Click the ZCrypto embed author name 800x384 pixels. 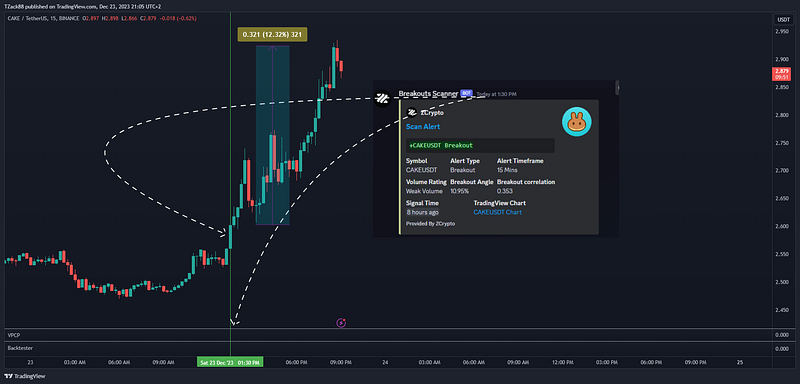432,113
